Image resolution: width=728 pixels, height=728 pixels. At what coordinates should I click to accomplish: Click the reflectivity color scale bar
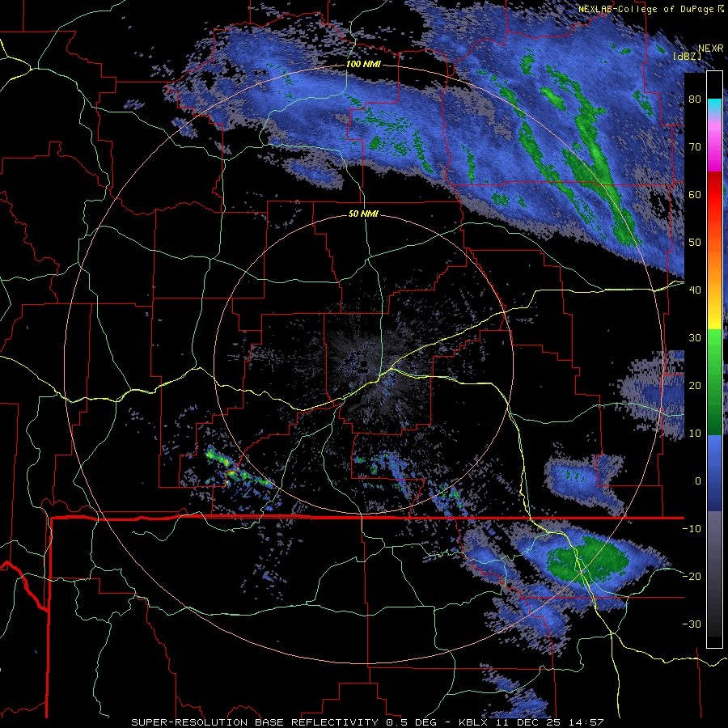[714, 359]
